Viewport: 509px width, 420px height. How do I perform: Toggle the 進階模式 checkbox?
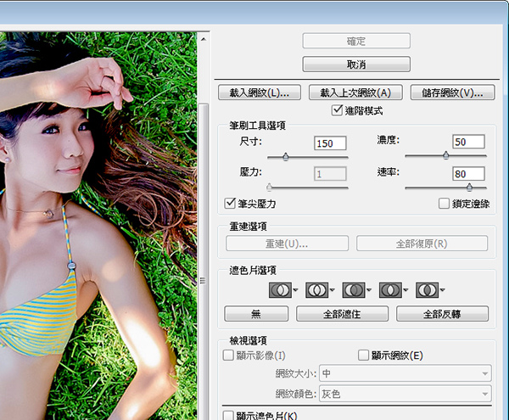click(337, 110)
